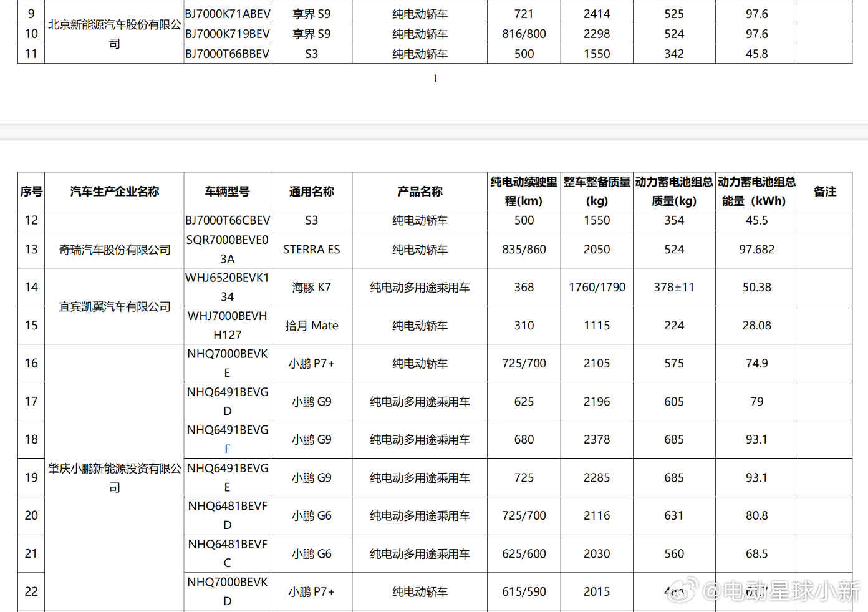Select vehicle model NHQ7000BEVKE
Screen dimensions: 868x612
[228, 363]
